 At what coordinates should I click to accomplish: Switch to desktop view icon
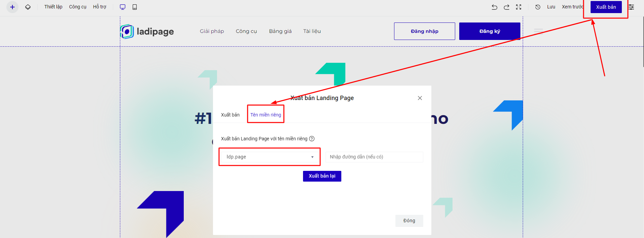pos(123,7)
